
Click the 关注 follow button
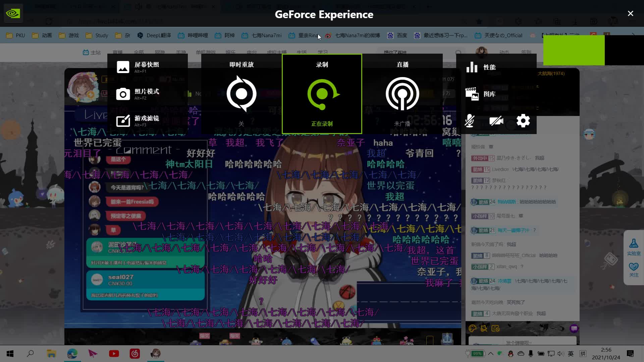click(x=634, y=270)
